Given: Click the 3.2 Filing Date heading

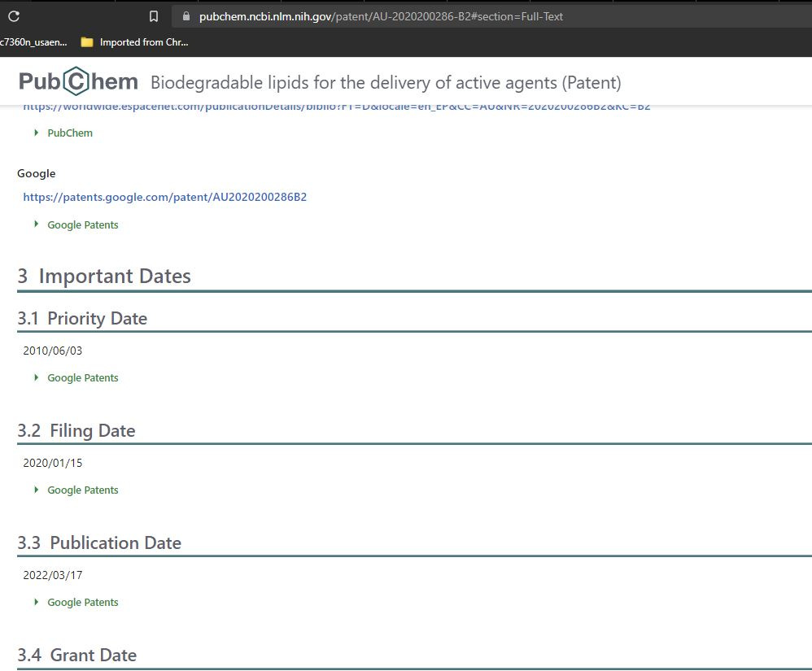Looking at the screenshot, I should (x=76, y=431).
